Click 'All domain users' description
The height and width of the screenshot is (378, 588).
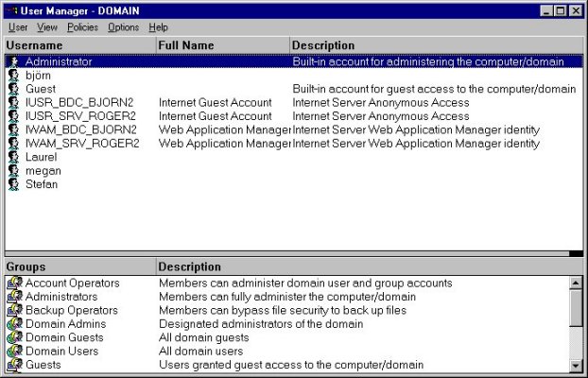(x=201, y=351)
